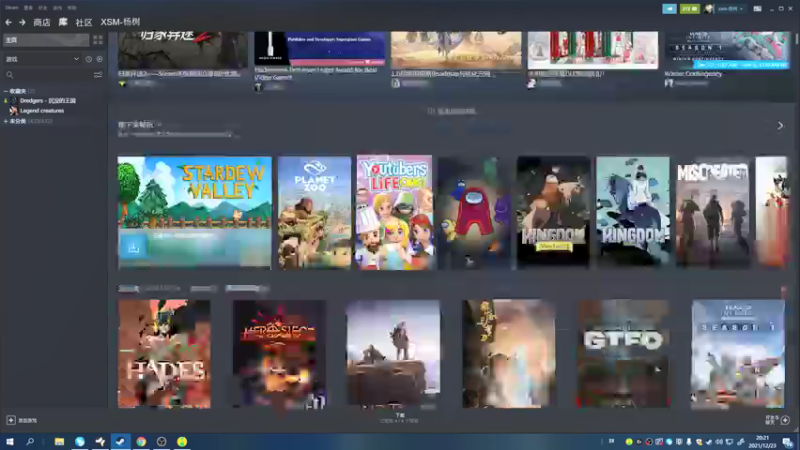Open Planet Zoo game cover
This screenshot has width=800, height=450.
[x=315, y=213]
